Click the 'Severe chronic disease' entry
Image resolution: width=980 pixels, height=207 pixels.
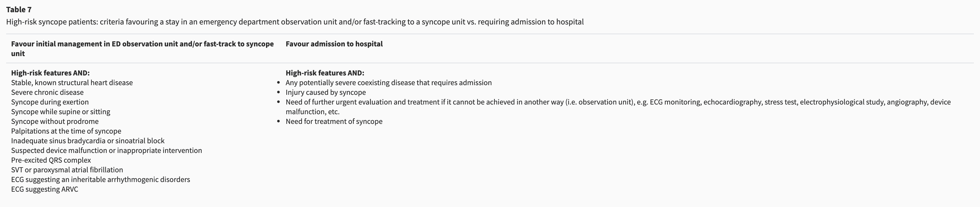(x=47, y=92)
